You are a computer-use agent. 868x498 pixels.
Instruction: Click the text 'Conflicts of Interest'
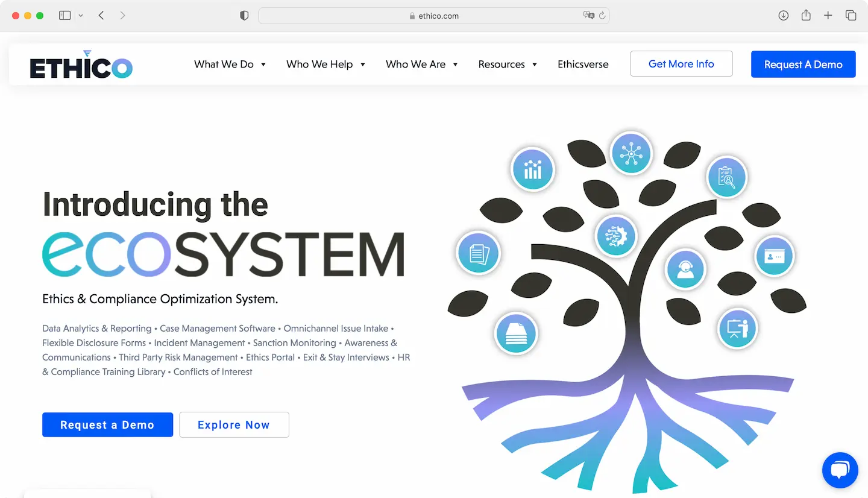click(213, 372)
